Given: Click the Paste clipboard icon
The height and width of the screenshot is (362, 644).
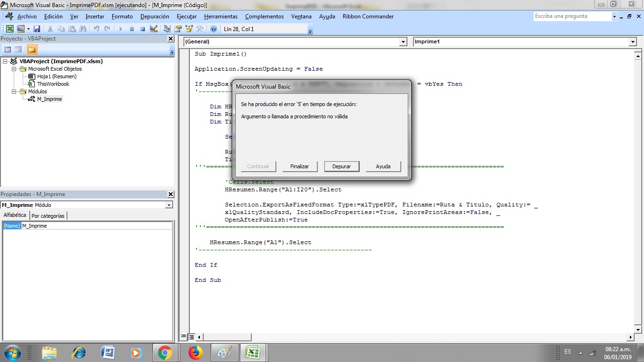Looking at the screenshot, I should click(x=72, y=29).
